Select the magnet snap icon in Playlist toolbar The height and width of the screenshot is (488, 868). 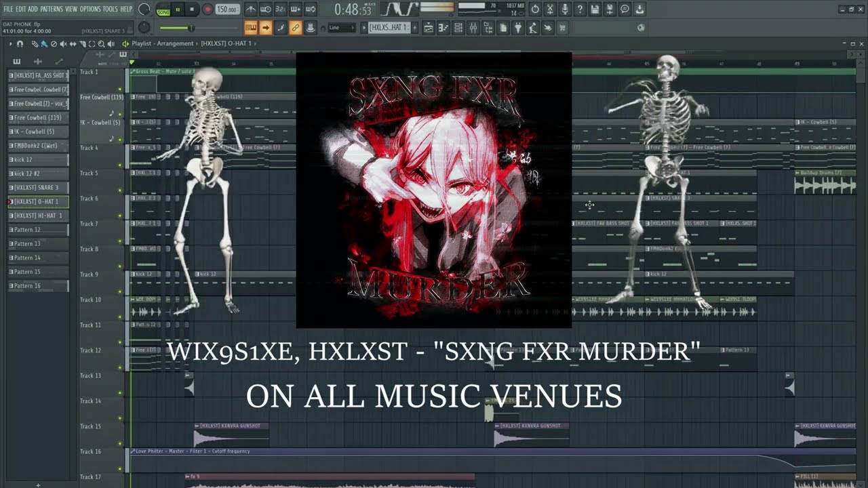(20, 43)
